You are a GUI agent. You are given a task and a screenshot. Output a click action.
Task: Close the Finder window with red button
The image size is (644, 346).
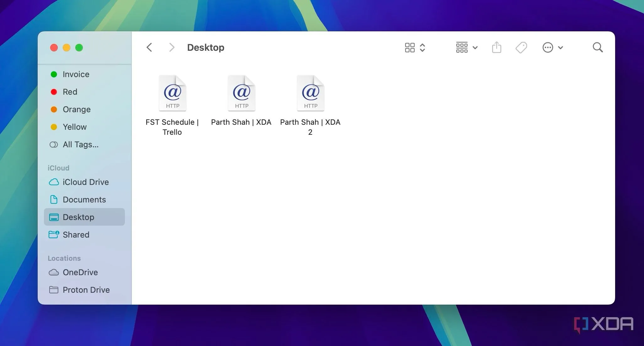point(54,48)
